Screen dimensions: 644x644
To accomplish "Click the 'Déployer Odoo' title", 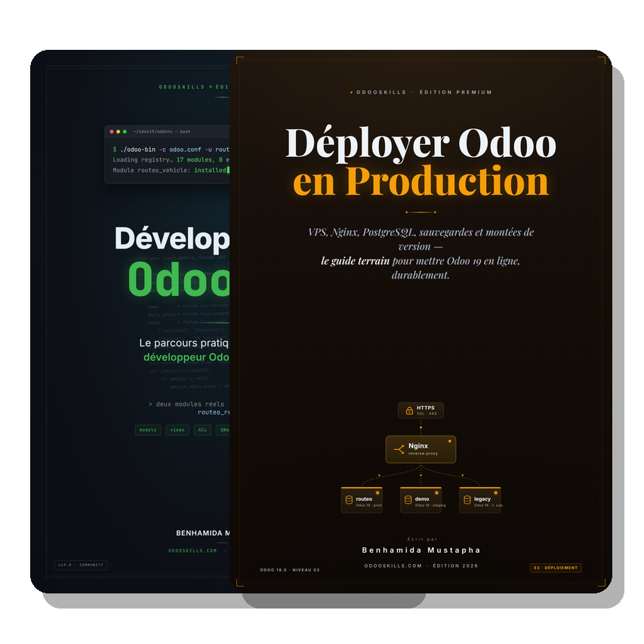I will [x=421, y=143].
